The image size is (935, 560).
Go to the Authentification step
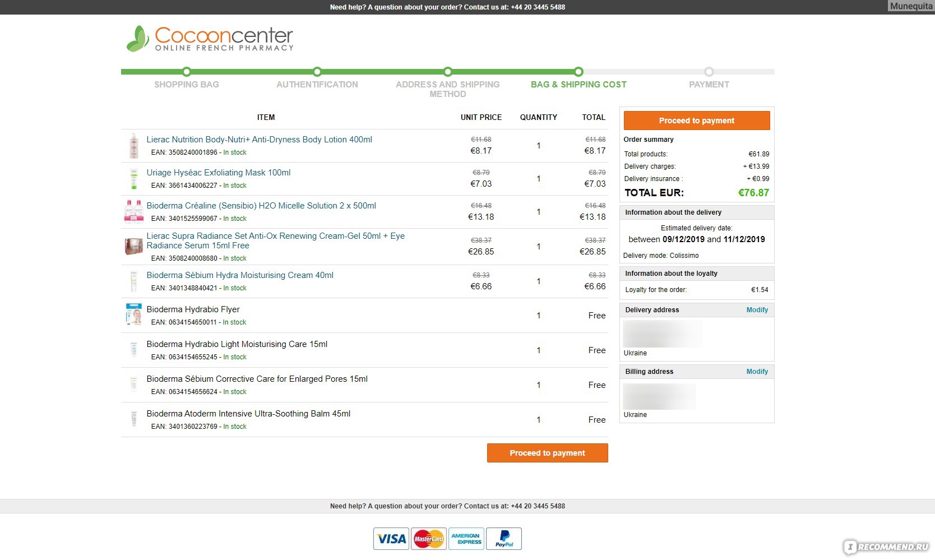pyautogui.click(x=317, y=85)
